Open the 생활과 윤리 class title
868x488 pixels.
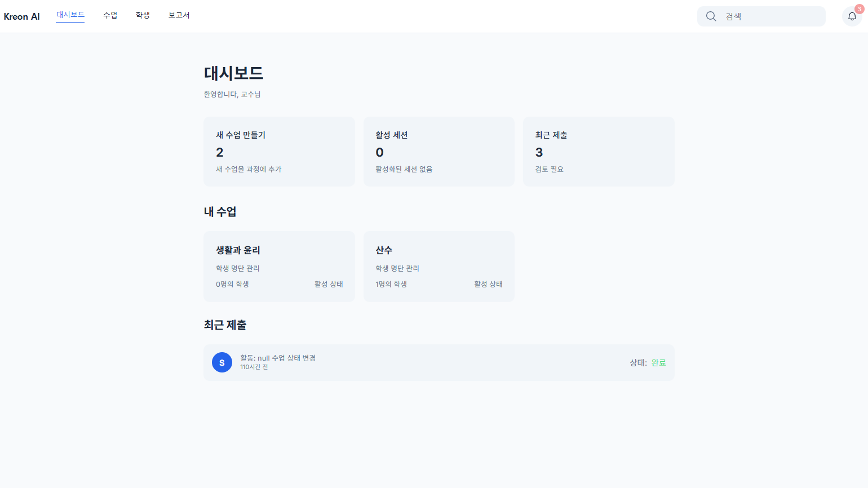coord(238,250)
